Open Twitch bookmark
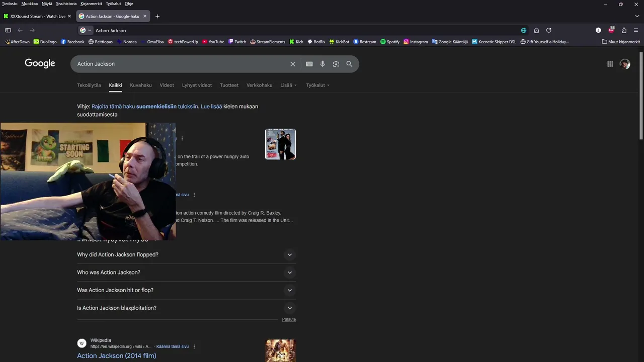 click(237, 42)
